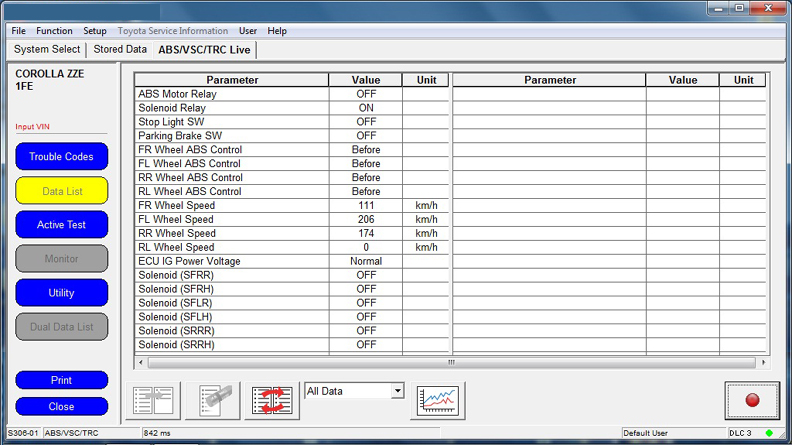Open the list-split view toolbar icon

(x=153, y=401)
